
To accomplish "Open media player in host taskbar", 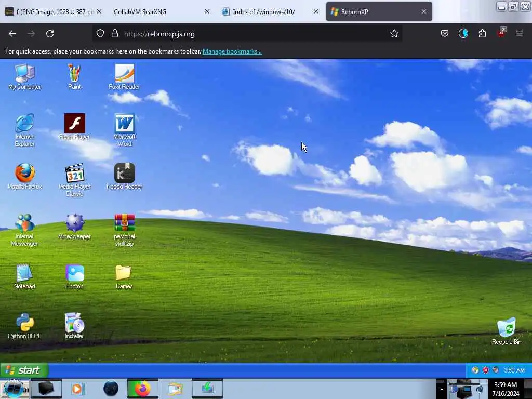I will click(78, 389).
